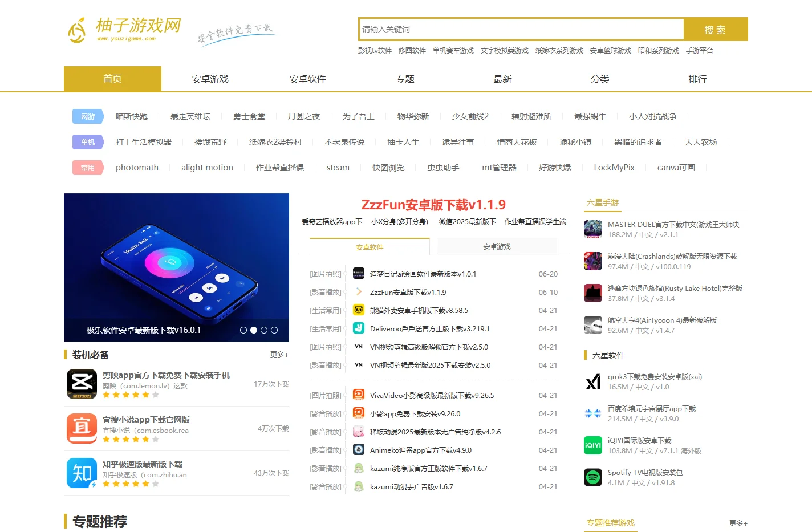
Task: Open the 喵斯快跑 game link
Action: [132, 116]
